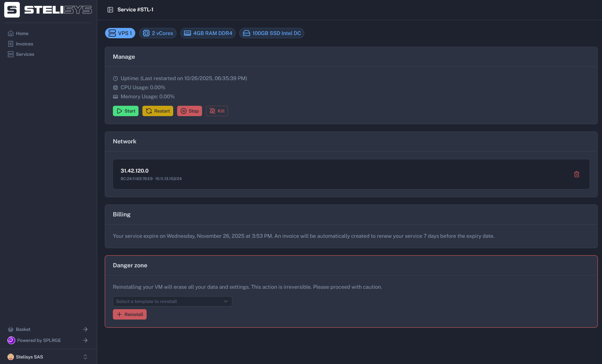Start the VPS
The image size is (602, 364).
126,111
